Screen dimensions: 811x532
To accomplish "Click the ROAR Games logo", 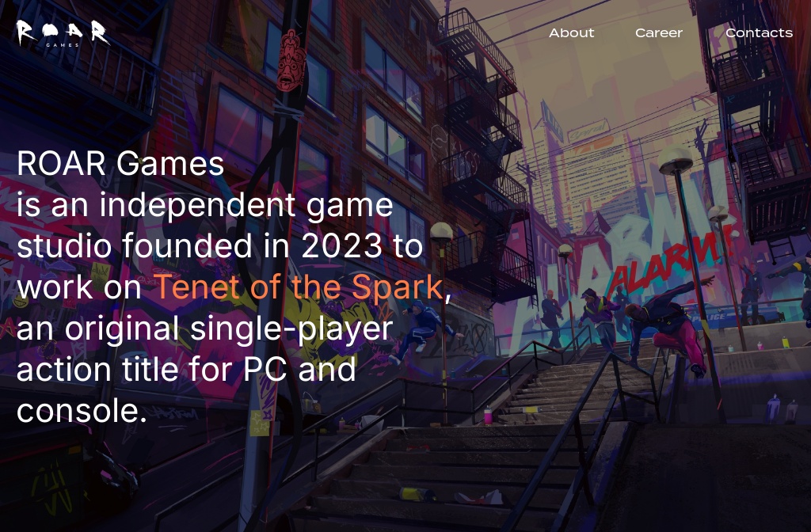I will click(x=63, y=32).
